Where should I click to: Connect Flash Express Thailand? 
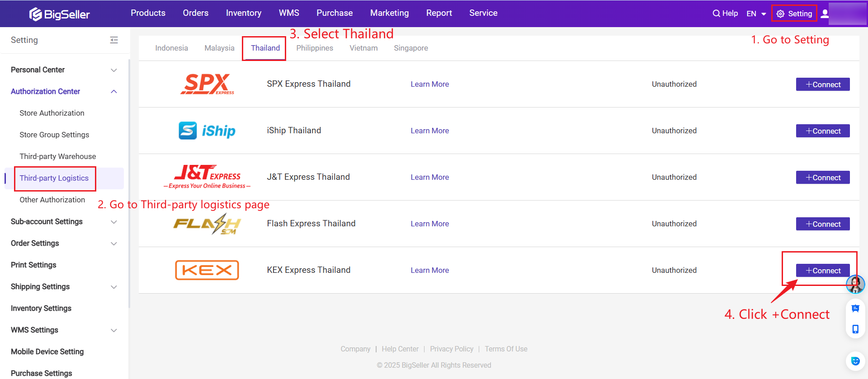click(823, 224)
